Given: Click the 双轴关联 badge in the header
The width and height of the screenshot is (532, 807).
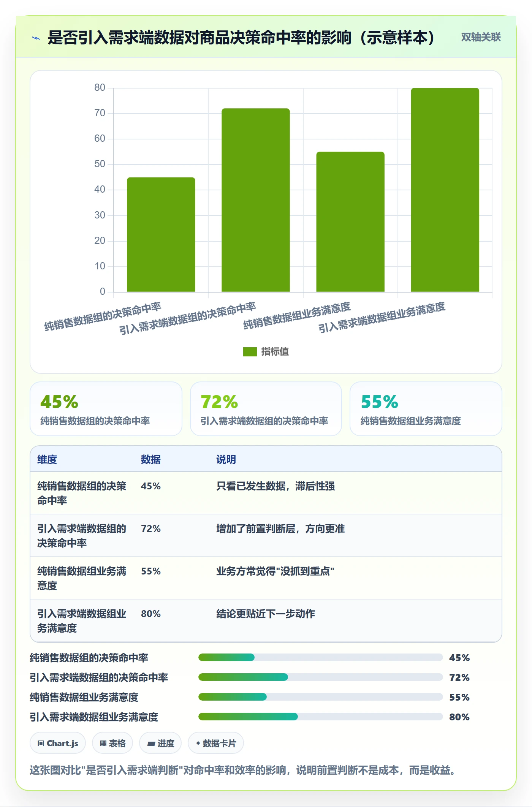Looking at the screenshot, I should 481,37.
